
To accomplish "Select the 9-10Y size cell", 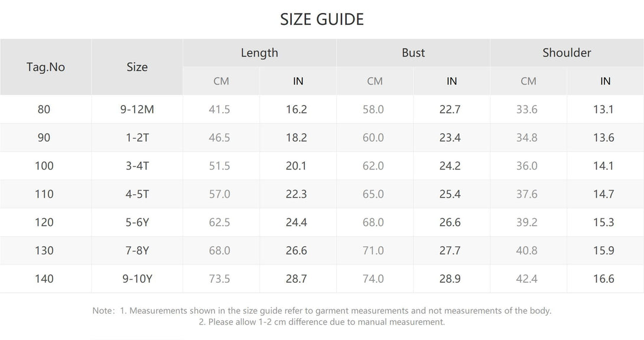I will (x=137, y=279).
